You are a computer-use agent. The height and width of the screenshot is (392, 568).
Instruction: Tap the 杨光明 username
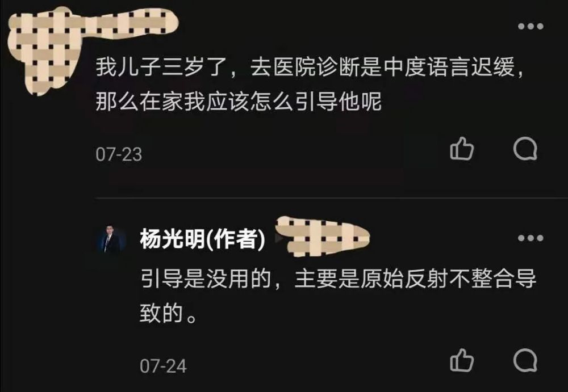click(x=173, y=239)
